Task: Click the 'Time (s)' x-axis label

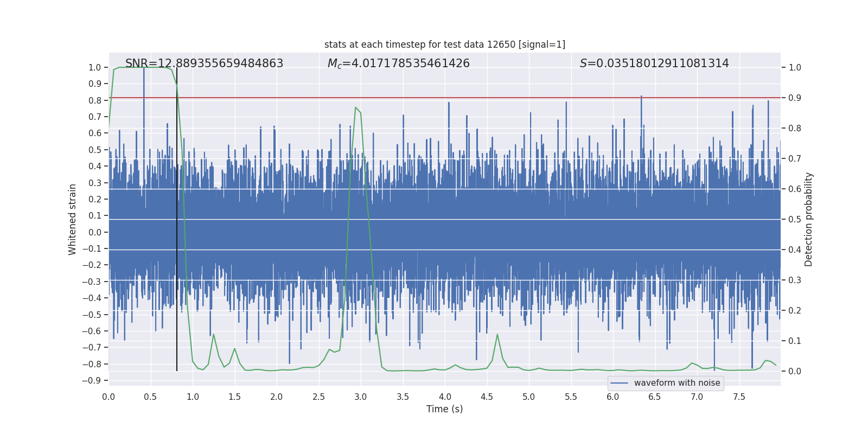Action: pos(444,409)
